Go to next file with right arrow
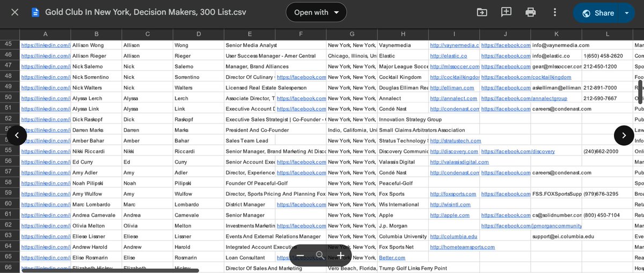The width and height of the screenshot is (644, 273). pos(624,135)
